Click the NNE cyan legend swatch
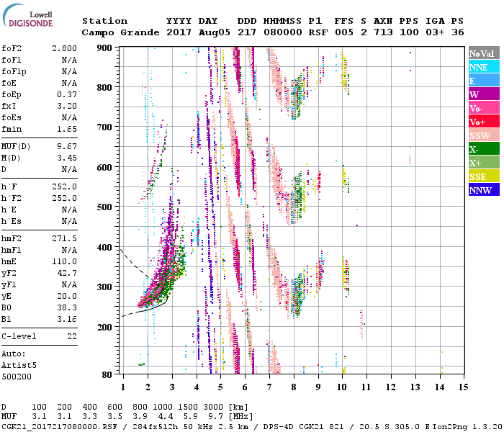Image resolution: width=504 pixels, height=432 pixels. click(483, 67)
